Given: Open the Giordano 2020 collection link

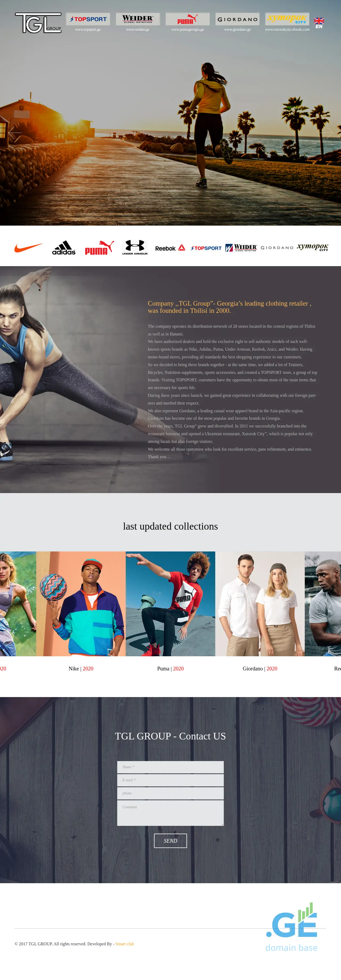Looking at the screenshot, I should [x=260, y=669].
